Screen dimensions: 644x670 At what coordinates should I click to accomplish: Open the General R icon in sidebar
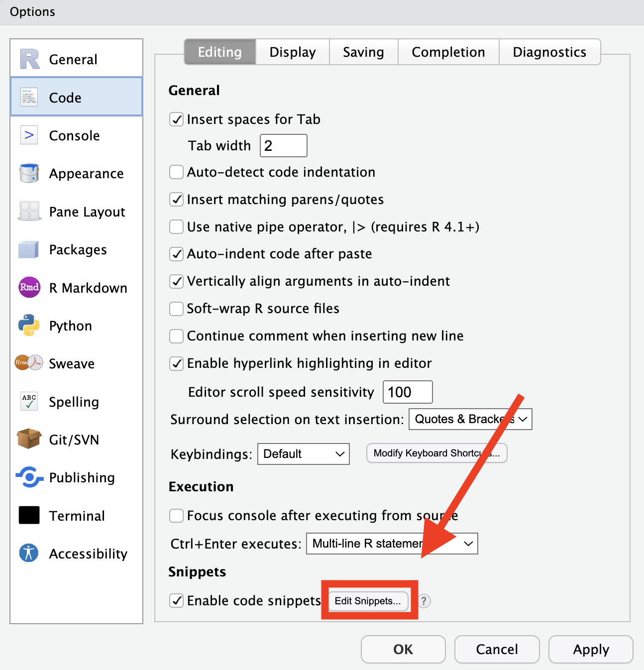(30, 59)
